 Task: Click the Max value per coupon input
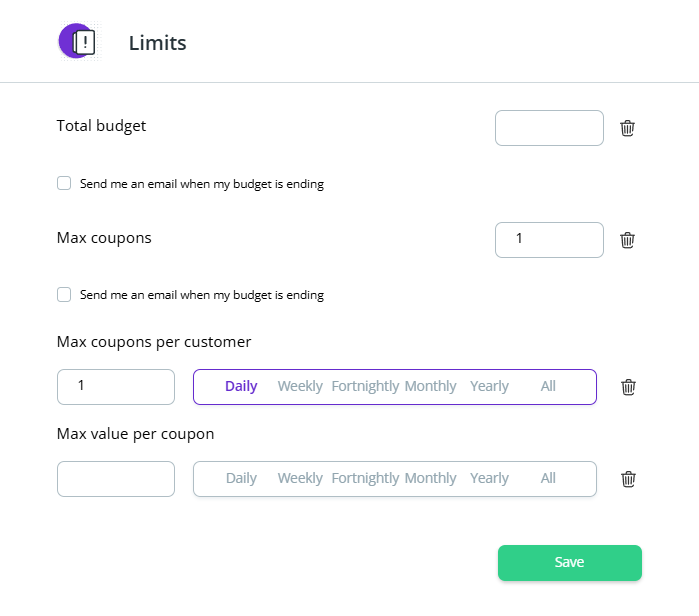[x=116, y=479]
